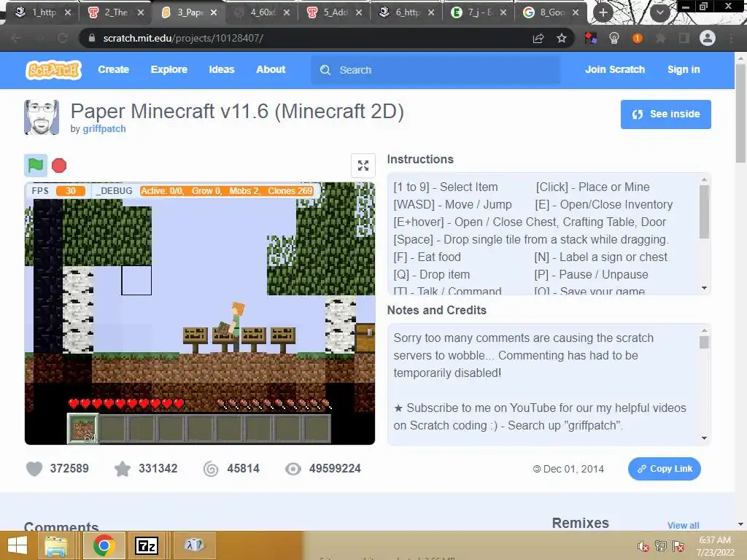Open the extensions puzzle piece menu
Image resolution: width=747 pixels, height=560 pixels.
(x=661, y=38)
